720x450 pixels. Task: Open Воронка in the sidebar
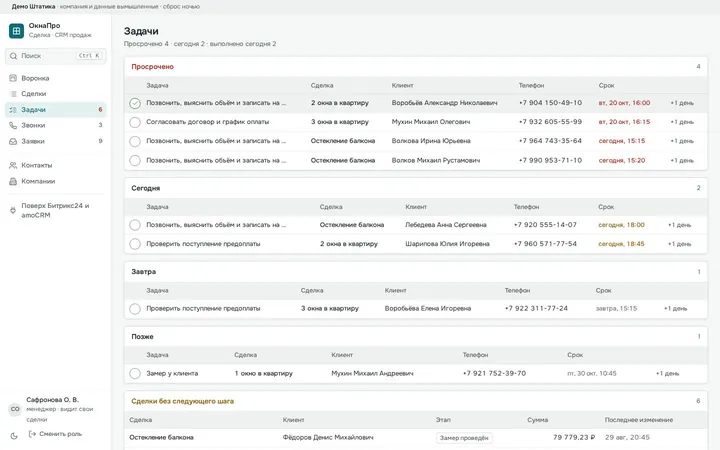[x=56, y=78]
